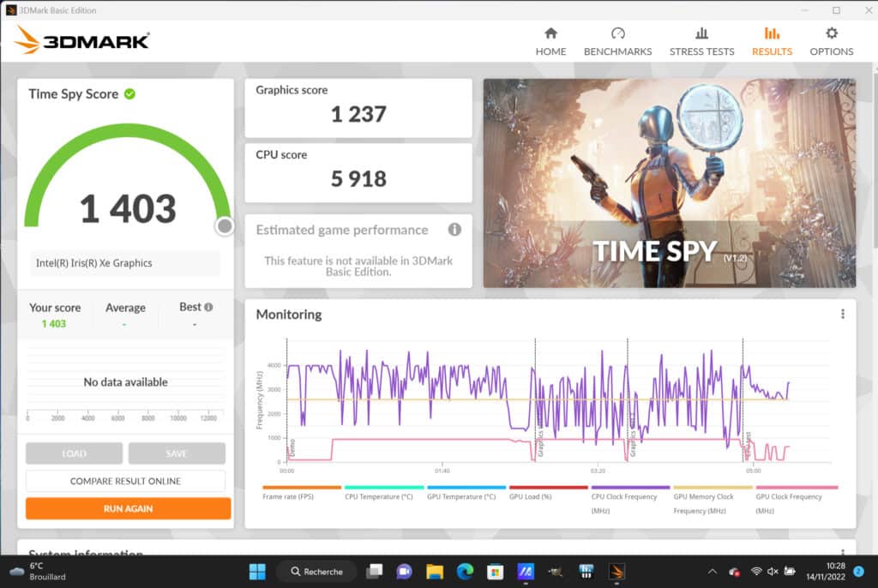The height and width of the screenshot is (588, 878).
Task: Click the 3DMark taskbar icon
Action: [x=616, y=572]
